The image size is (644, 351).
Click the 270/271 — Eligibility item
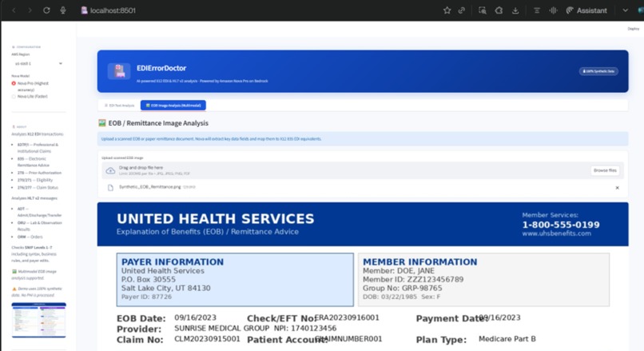[x=35, y=180]
